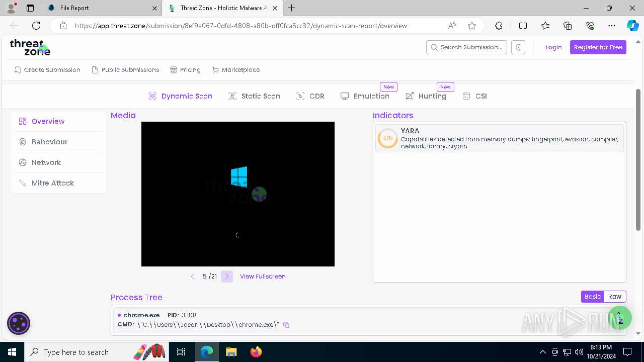The image size is (644, 362).
Task: Toggle Read Aloud icon in address bar
Action: coord(452,26)
